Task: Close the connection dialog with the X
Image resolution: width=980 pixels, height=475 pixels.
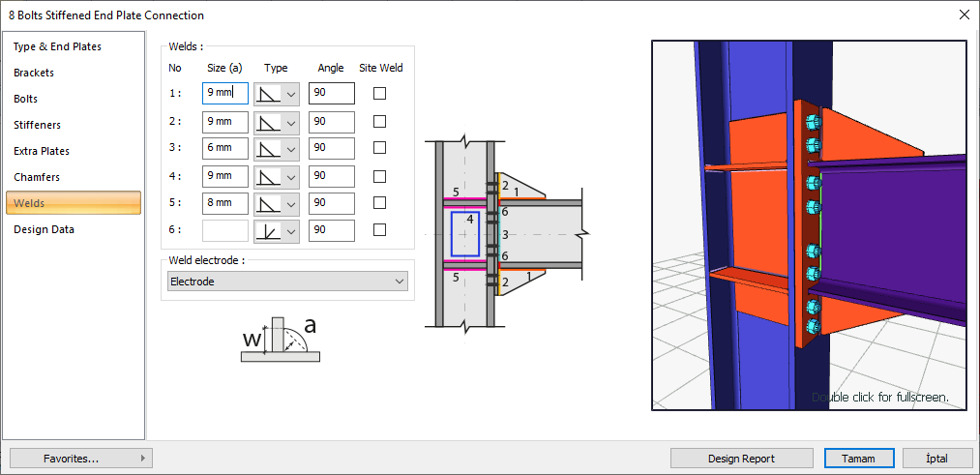Action: 964,15
